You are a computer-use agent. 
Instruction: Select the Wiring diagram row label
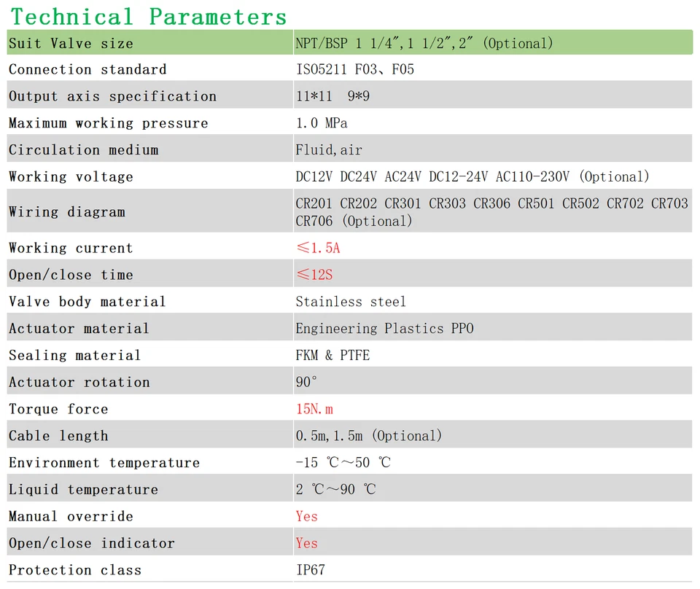coord(67,212)
